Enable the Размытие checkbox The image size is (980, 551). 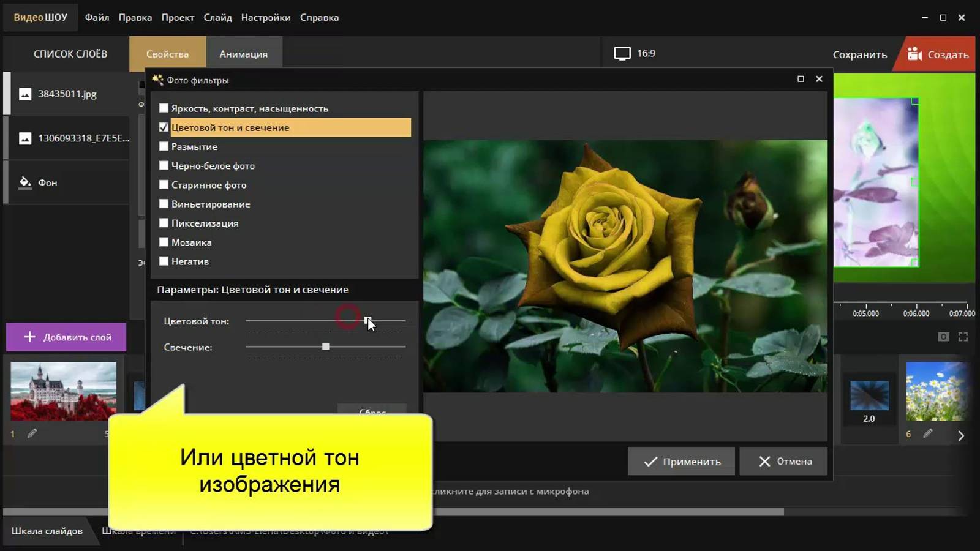pos(164,146)
